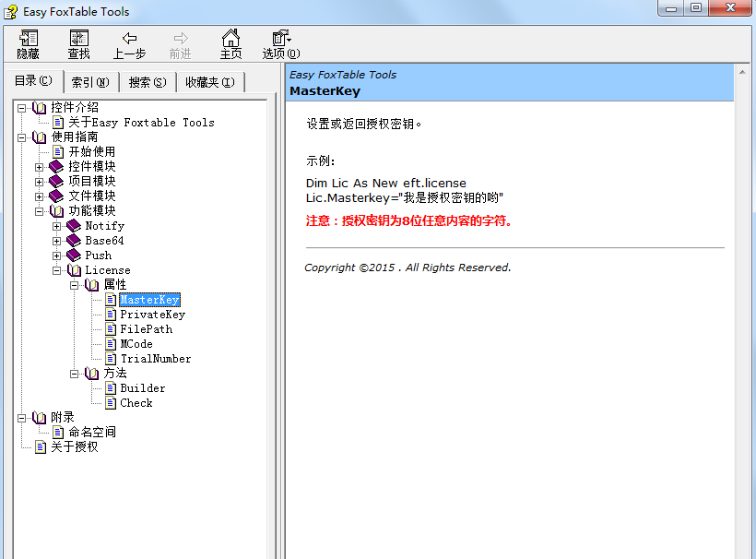The image size is (756, 559).
Task: Click the content pane scroll up arrow
Action: tap(742, 72)
